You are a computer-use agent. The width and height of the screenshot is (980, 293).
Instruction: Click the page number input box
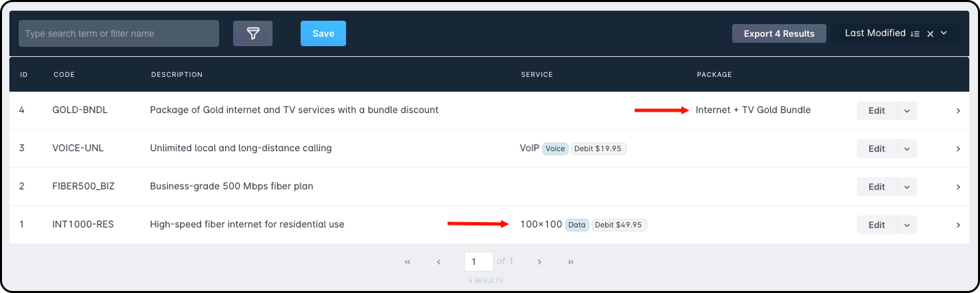pos(478,262)
